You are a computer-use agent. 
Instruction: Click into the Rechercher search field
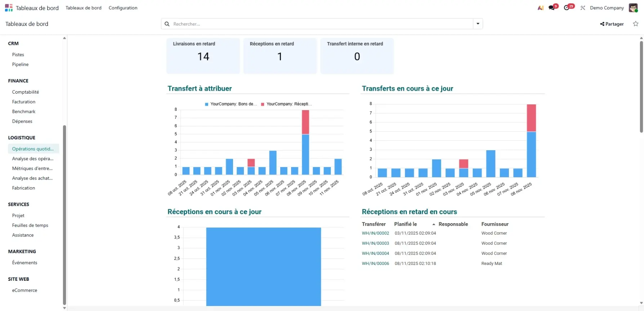(x=321, y=24)
